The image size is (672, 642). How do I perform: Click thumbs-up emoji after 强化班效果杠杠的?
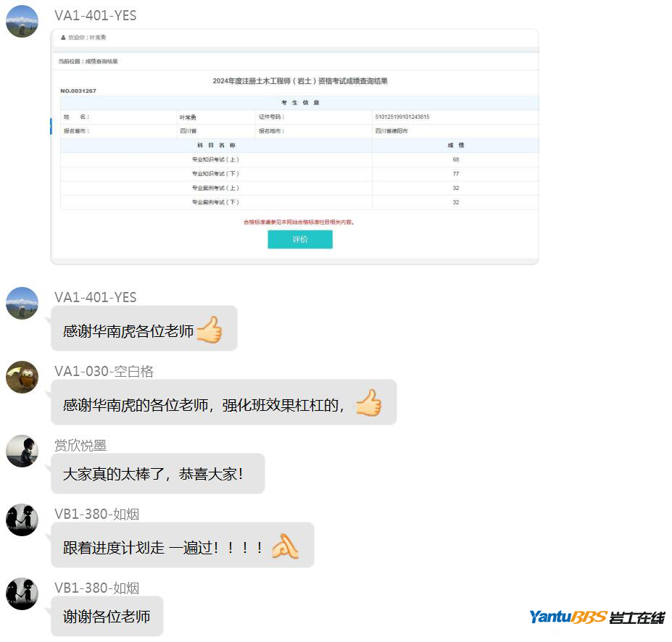(368, 404)
